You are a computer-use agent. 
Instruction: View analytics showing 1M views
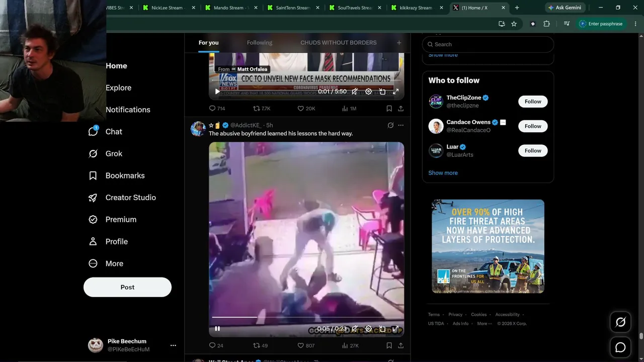(349, 108)
